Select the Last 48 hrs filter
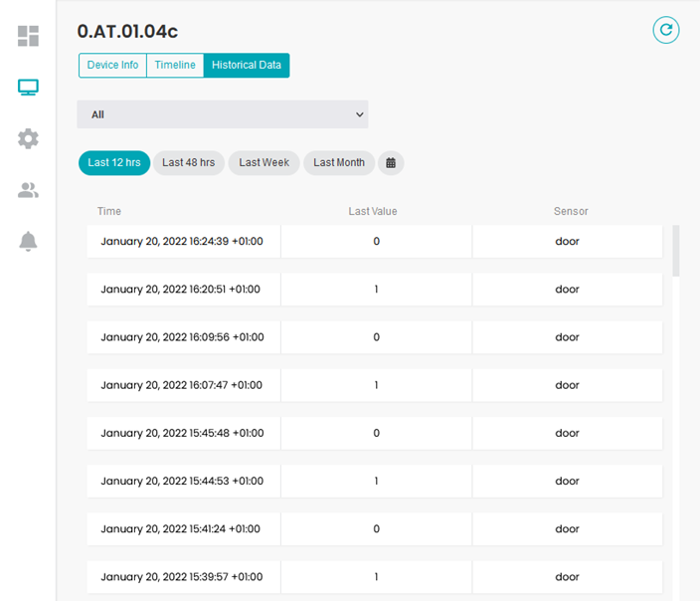 (188, 162)
